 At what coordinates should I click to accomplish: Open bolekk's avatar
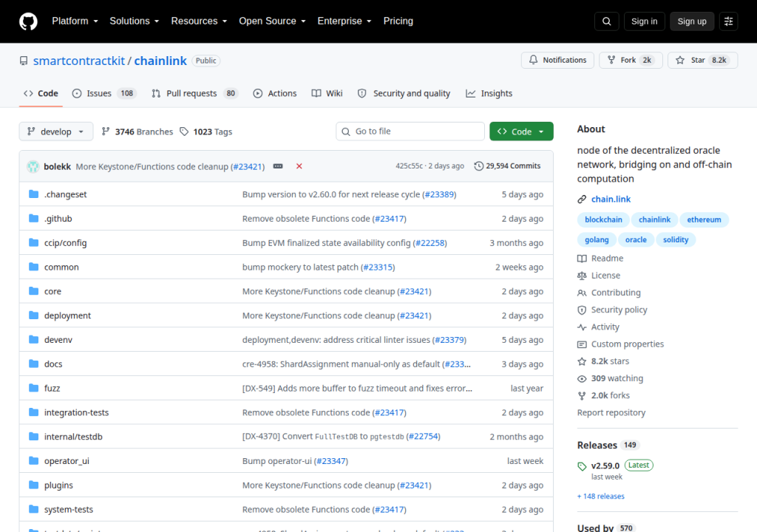33,166
